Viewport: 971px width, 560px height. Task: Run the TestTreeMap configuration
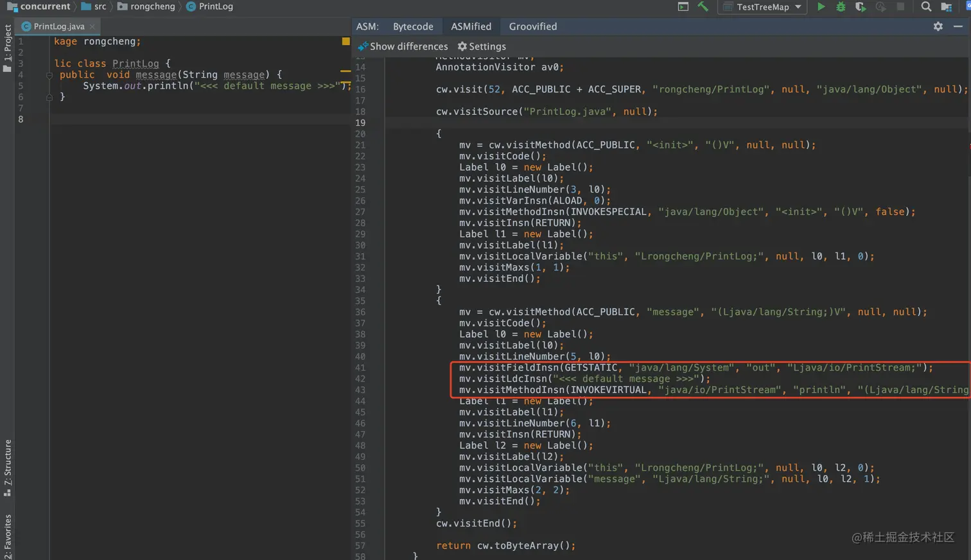(x=821, y=6)
